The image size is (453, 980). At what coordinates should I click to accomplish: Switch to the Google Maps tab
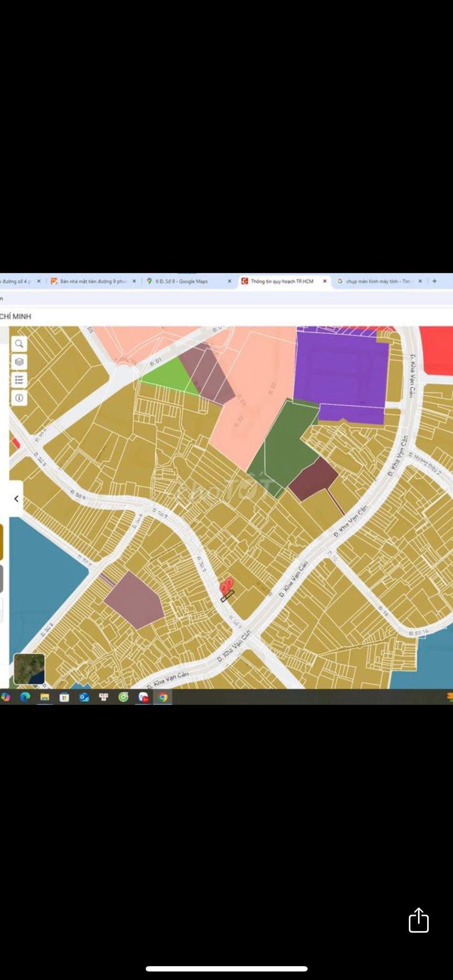point(182,281)
